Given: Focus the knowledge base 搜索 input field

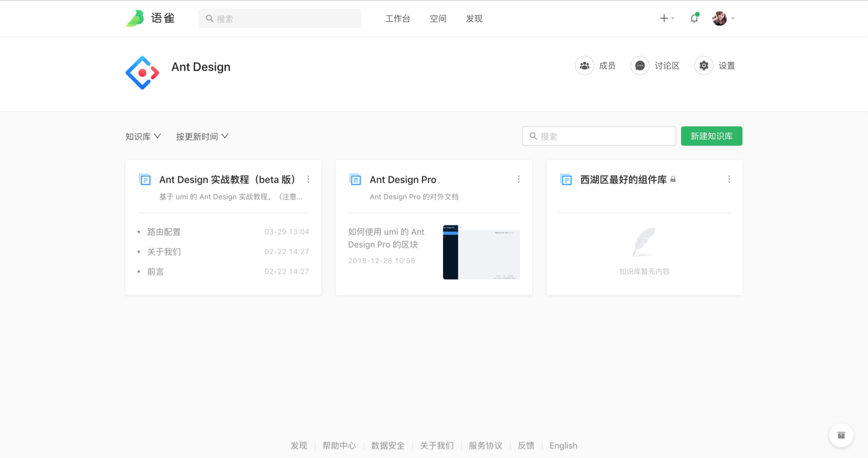Looking at the screenshot, I should 599,136.
